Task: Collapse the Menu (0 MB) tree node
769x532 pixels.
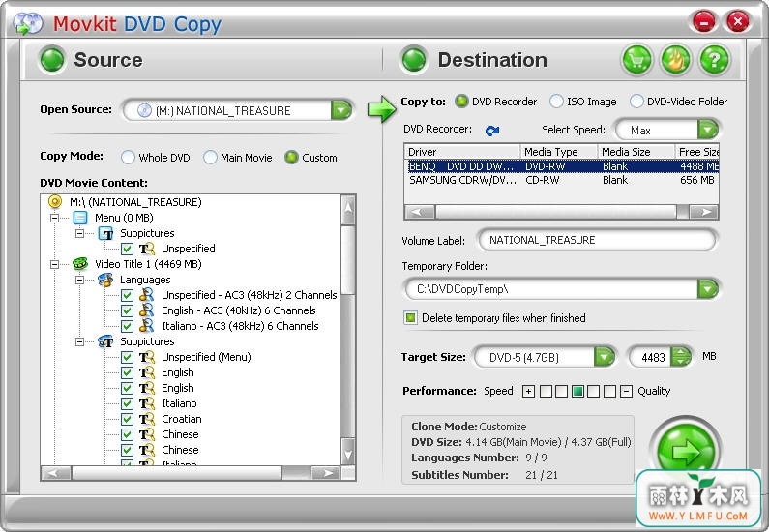Action: (x=54, y=218)
